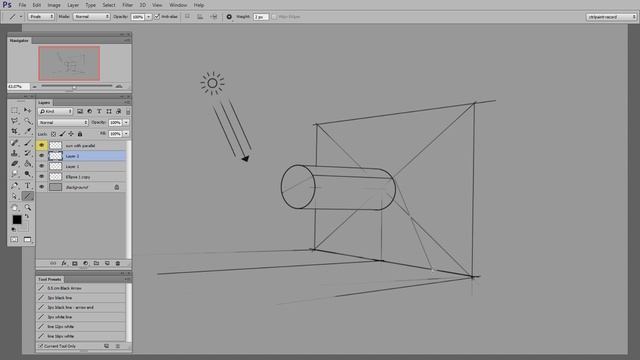640x360 pixels.
Task: Toggle Quick Mask mode
Action: tap(15, 240)
